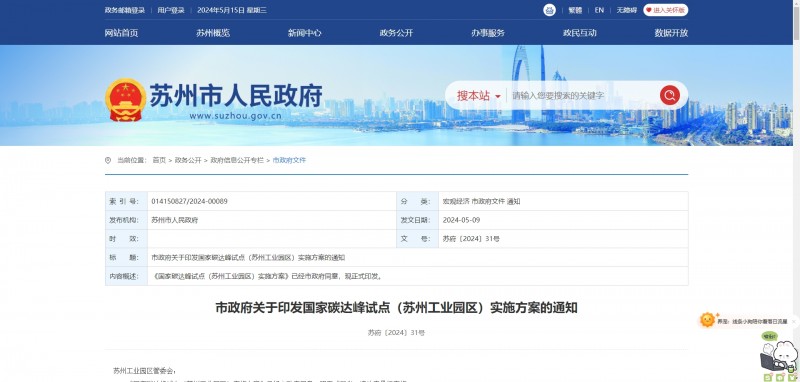
Task: Click the 进入关怀版 button
Action: point(665,10)
